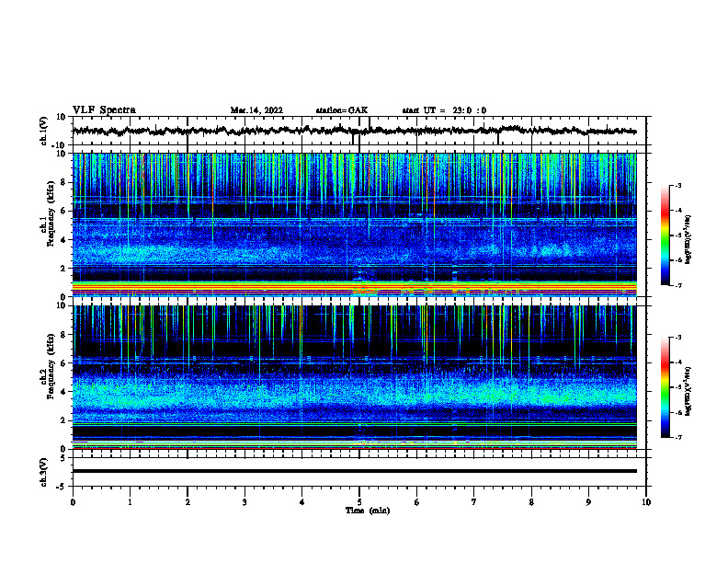Click the "station=GAK" header label
This screenshot has height=563, width=728.
coord(342,110)
